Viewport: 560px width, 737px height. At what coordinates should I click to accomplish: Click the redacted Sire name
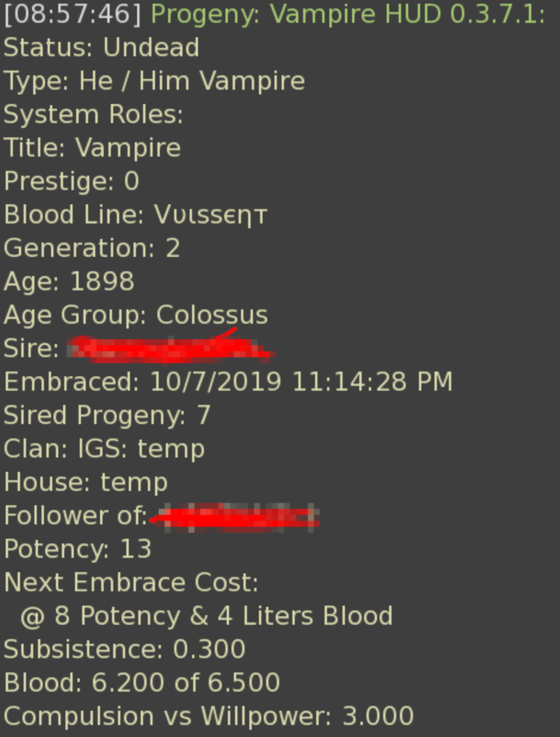(170, 349)
